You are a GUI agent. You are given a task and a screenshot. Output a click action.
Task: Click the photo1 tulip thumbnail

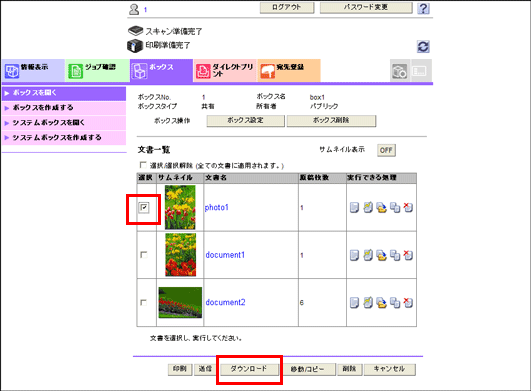(x=180, y=207)
